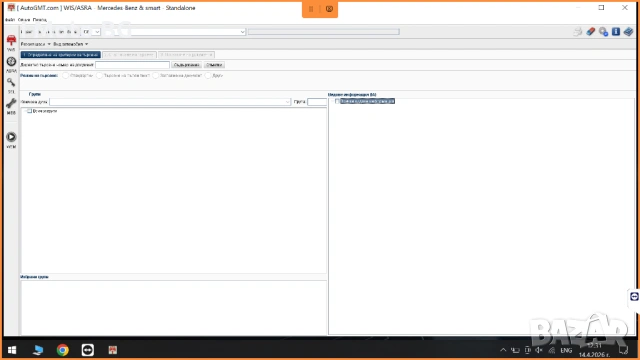
Task: Open the first menu in the menu bar
Action: pos(10,20)
